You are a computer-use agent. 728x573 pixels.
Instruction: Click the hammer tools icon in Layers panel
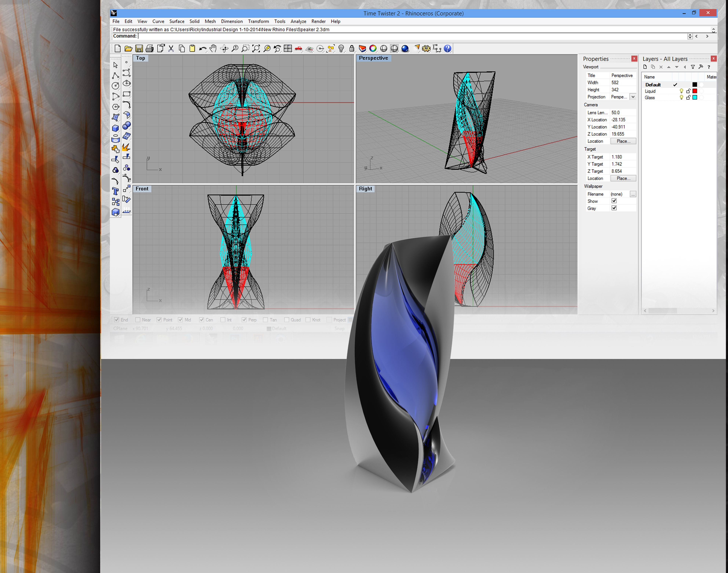[701, 67]
